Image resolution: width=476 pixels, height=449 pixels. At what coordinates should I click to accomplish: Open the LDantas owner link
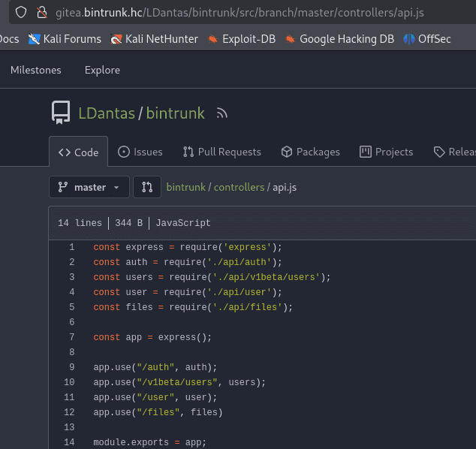[x=107, y=113]
